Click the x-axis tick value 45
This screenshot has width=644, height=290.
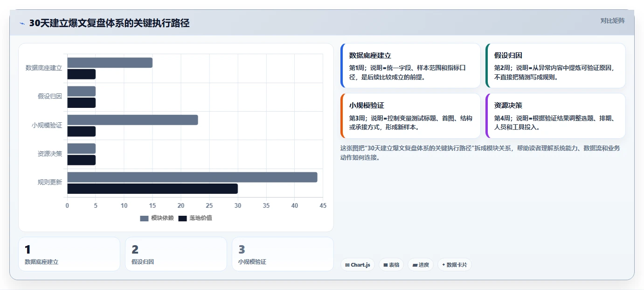click(323, 205)
